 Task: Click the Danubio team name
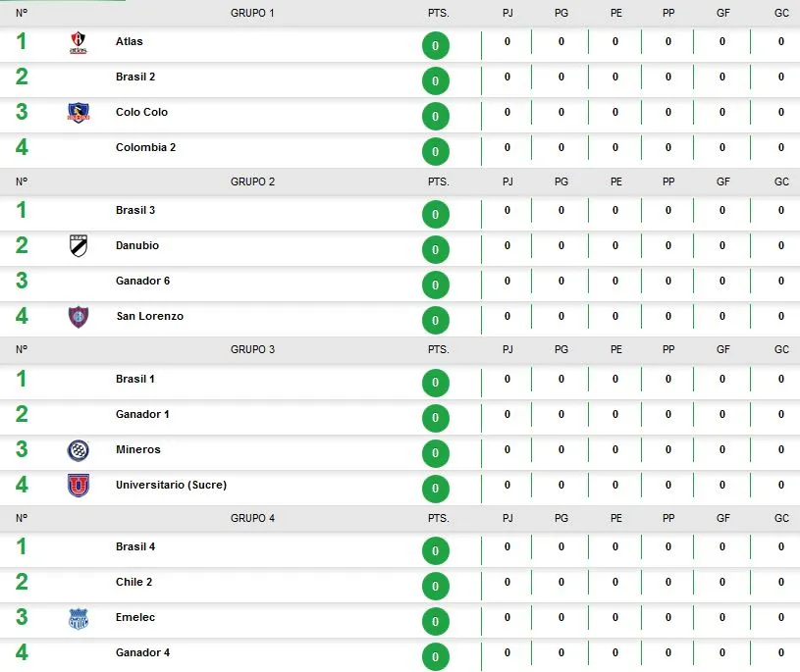pyautogui.click(x=136, y=245)
